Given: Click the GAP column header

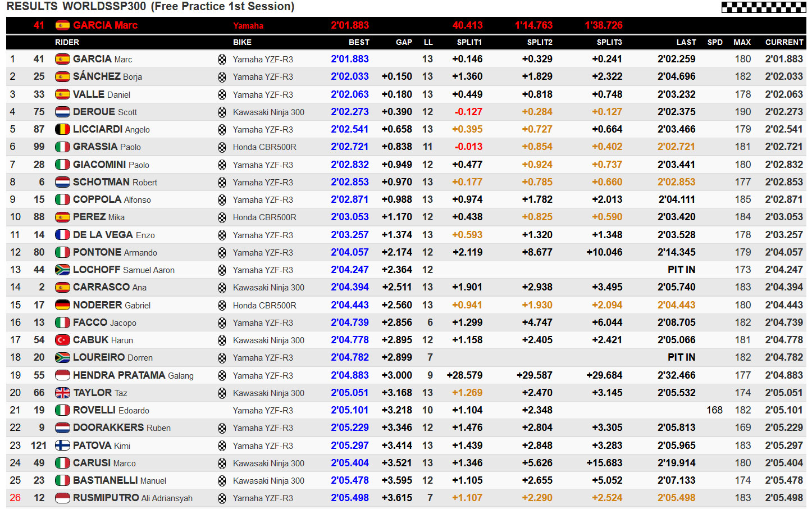Looking at the screenshot, I should point(404,42).
